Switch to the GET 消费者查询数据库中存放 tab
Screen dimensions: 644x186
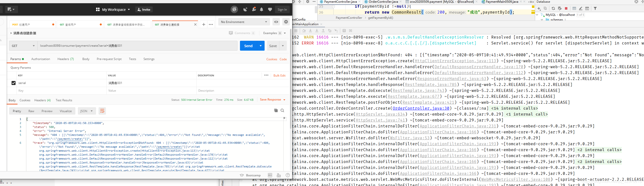(127, 24)
